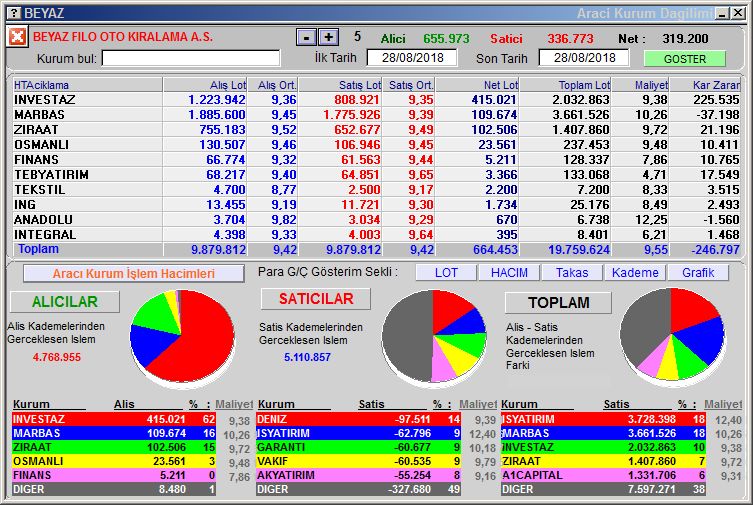Click the SATICILAR button

316,299
